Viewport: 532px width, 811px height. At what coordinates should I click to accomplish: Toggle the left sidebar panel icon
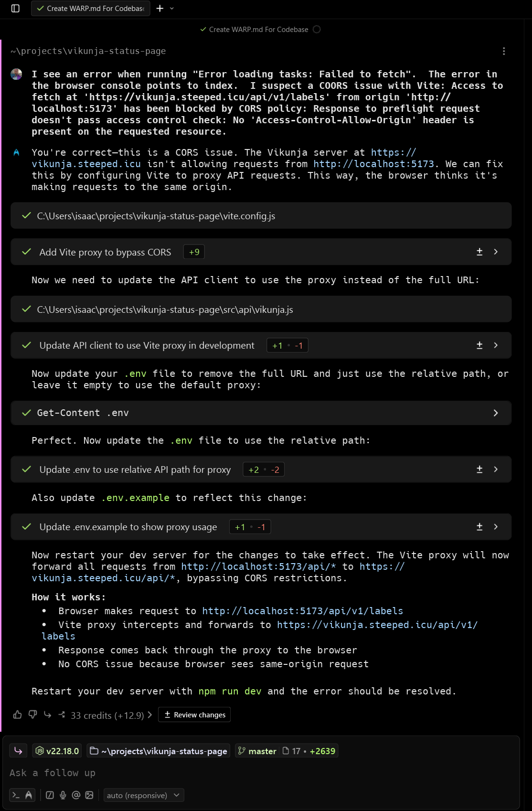15,8
